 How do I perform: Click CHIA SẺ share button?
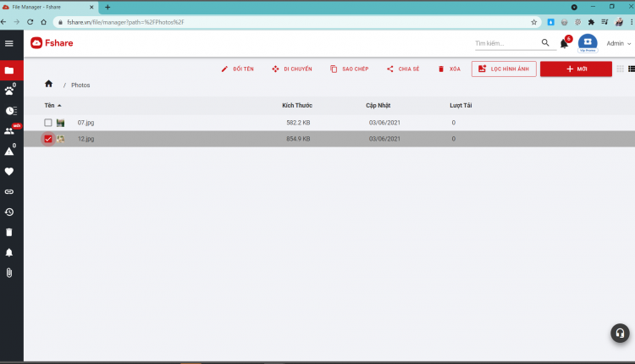403,69
